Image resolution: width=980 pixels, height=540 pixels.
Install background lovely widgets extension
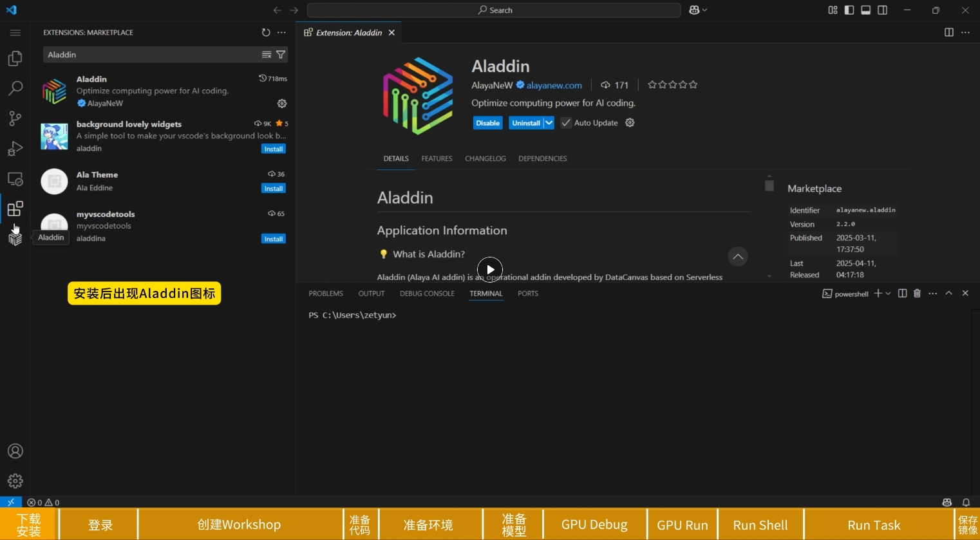(x=274, y=149)
